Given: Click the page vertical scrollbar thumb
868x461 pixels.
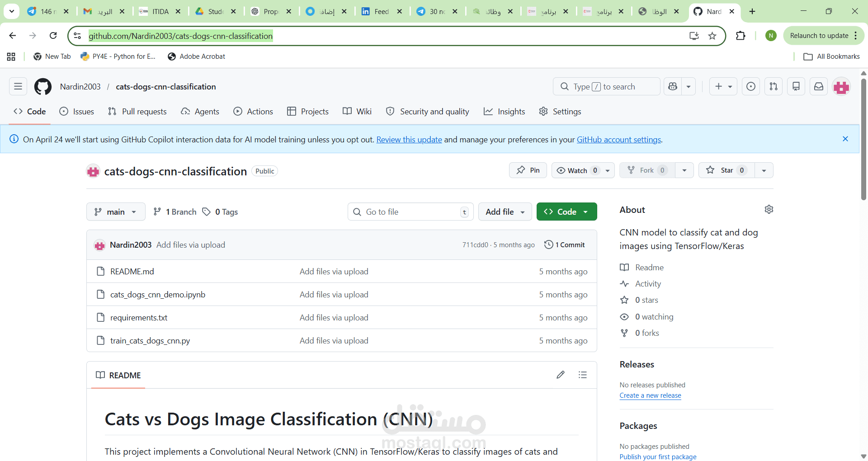Looking at the screenshot, I should (863, 139).
